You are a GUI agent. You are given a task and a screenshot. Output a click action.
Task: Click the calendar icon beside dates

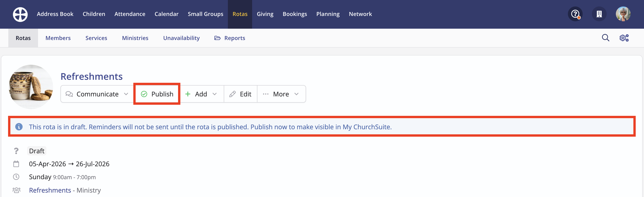[16, 164]
